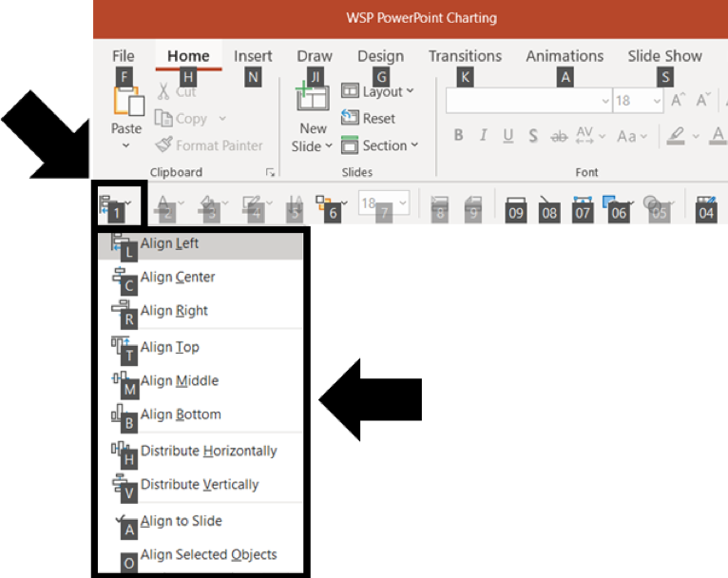This screenshot has height=578, width=728.
Task: Click the quick access icon labeled 5
Action: click(x=295, y=204)
